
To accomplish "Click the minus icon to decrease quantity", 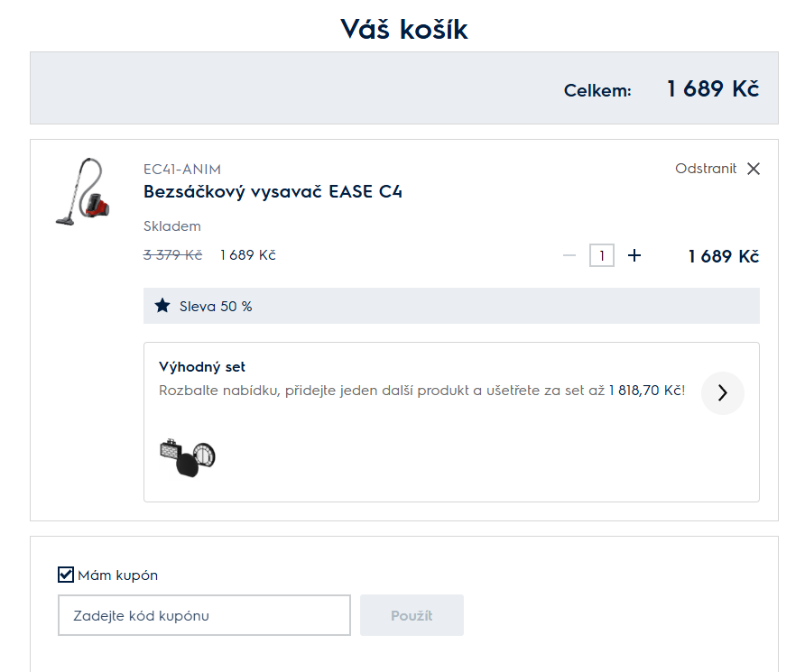I will point(569,255).
